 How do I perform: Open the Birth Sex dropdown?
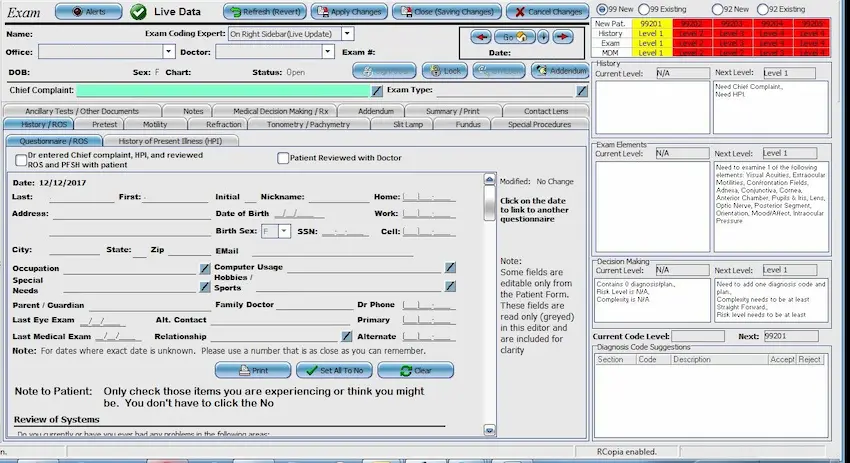284,232
